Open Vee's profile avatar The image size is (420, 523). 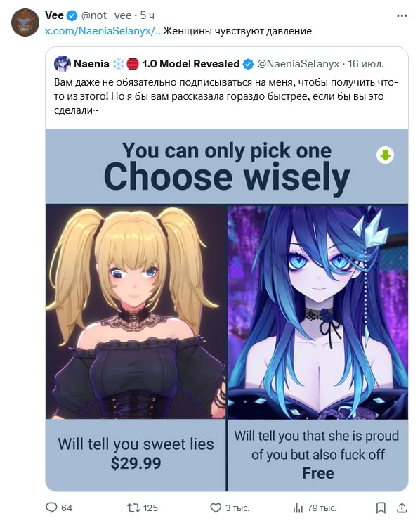[x=25, y=22]
